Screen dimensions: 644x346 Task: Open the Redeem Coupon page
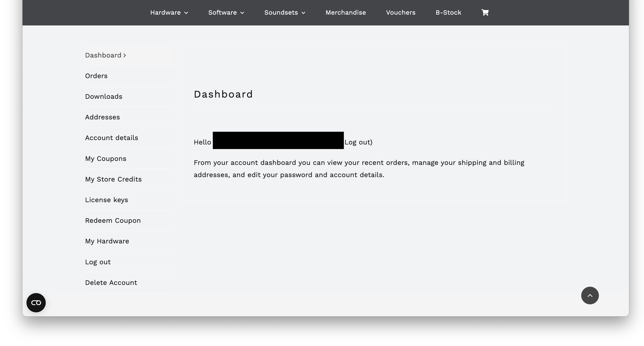tap(113, 221)
